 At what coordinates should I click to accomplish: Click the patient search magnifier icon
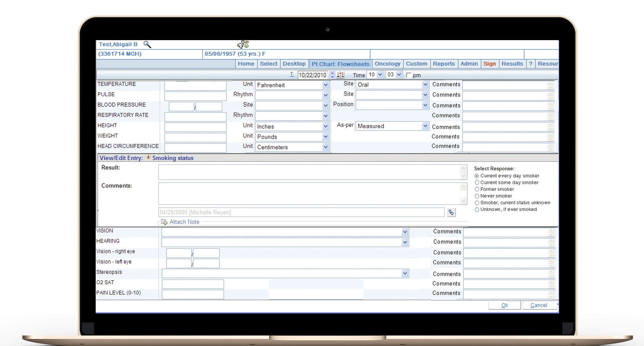click(147, 45)
